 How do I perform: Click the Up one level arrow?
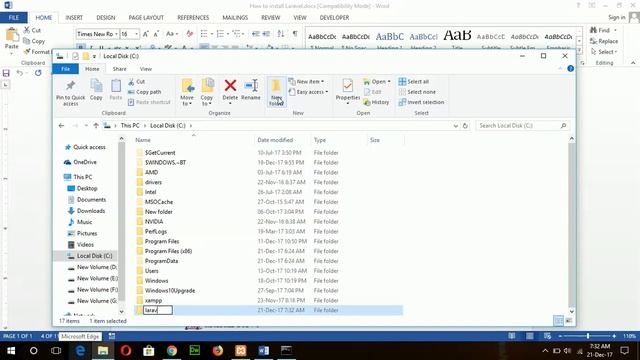point(96,126)
